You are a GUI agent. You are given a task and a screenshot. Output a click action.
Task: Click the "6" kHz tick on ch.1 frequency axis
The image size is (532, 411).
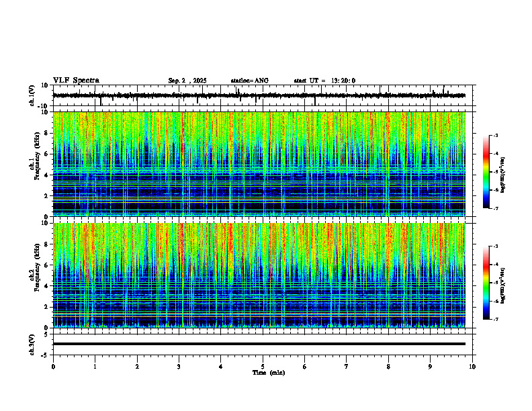[x=46, y=154]
